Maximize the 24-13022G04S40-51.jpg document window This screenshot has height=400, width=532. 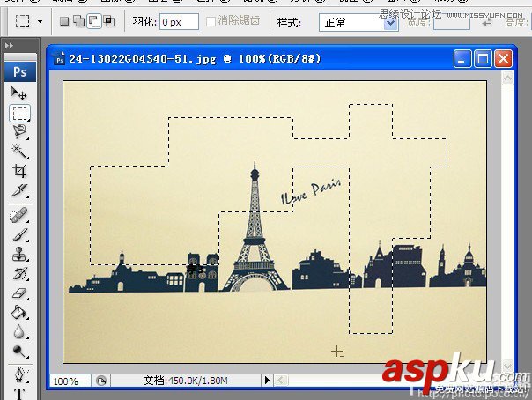(x=483, y=59)
